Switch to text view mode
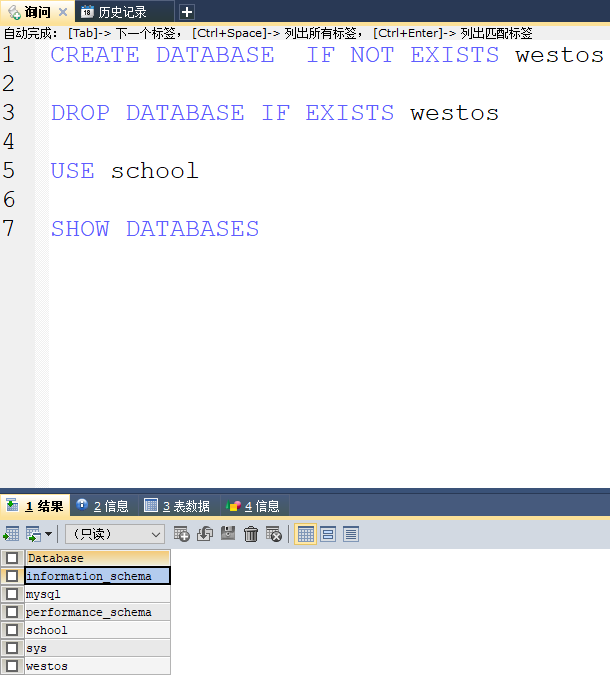Image resolution: width=610 pixels, height=680 pixels. 351,534
